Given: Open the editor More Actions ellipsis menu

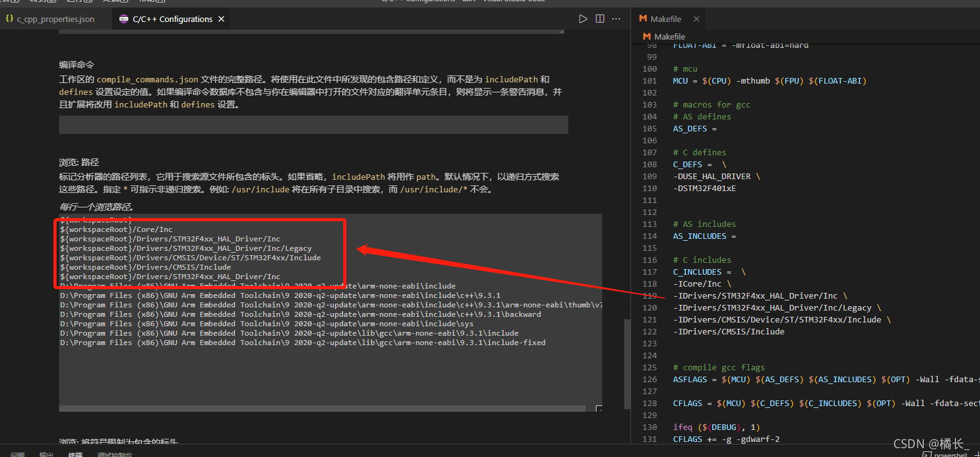Looking at the screenshot, I should [617, 19].
